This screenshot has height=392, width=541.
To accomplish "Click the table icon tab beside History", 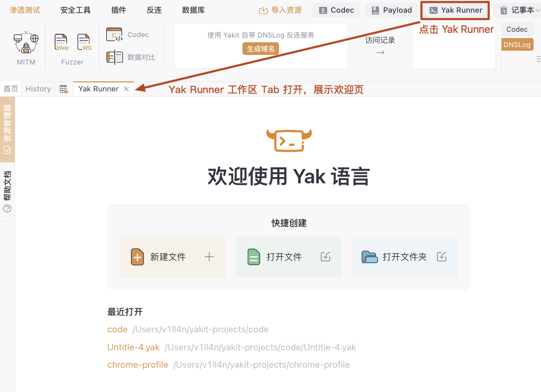I will (64, 89).
